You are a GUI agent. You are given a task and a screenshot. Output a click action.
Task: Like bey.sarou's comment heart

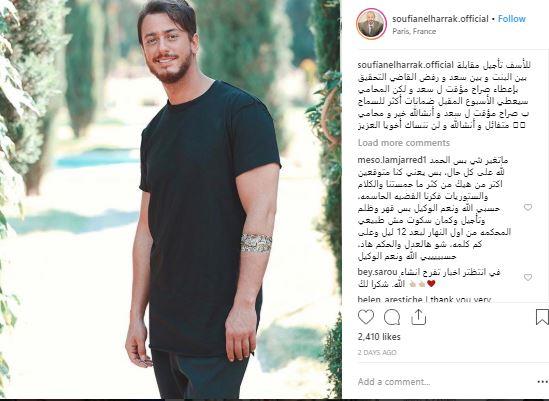click(528, 277)
